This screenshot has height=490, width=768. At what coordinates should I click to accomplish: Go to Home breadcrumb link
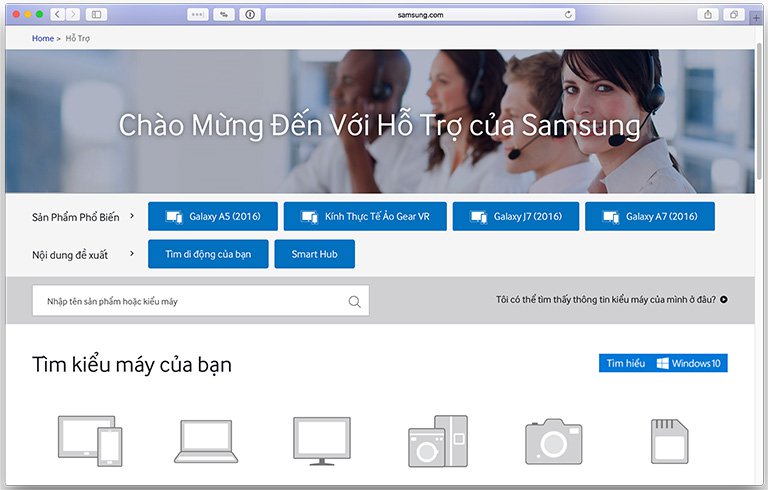coord(43,38)
